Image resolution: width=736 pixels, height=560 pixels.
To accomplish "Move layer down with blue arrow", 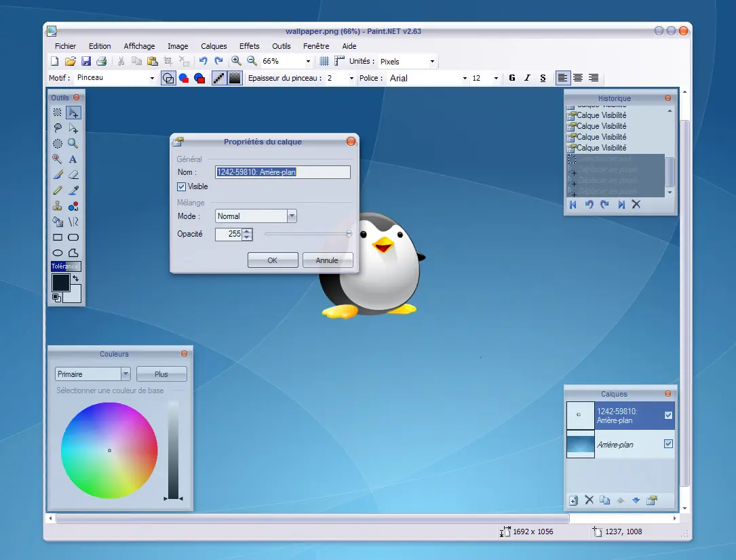I will click(636, 500).
